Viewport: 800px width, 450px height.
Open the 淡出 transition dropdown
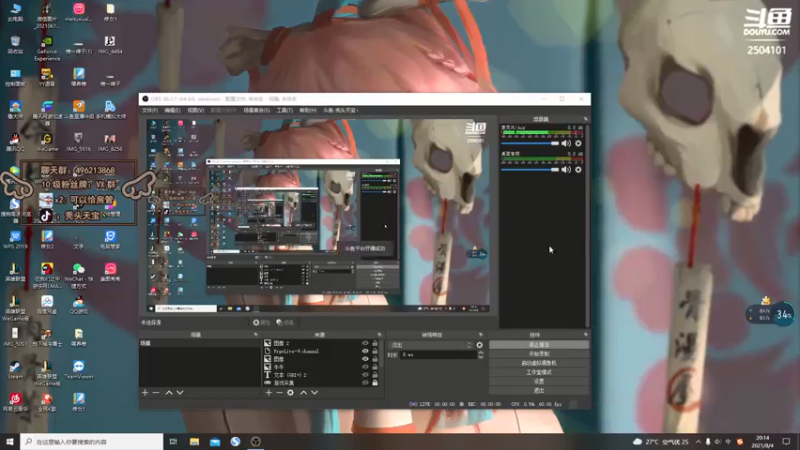point(431,345)
